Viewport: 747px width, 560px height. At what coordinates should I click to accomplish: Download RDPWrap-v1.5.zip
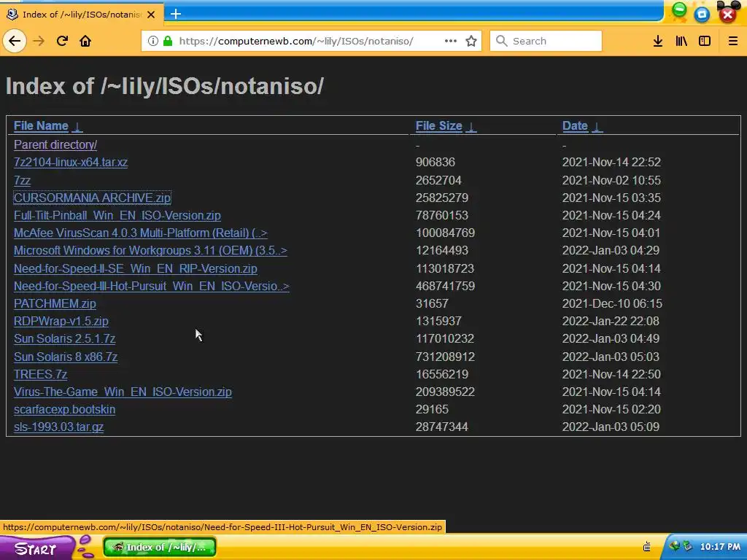[61, 322]
